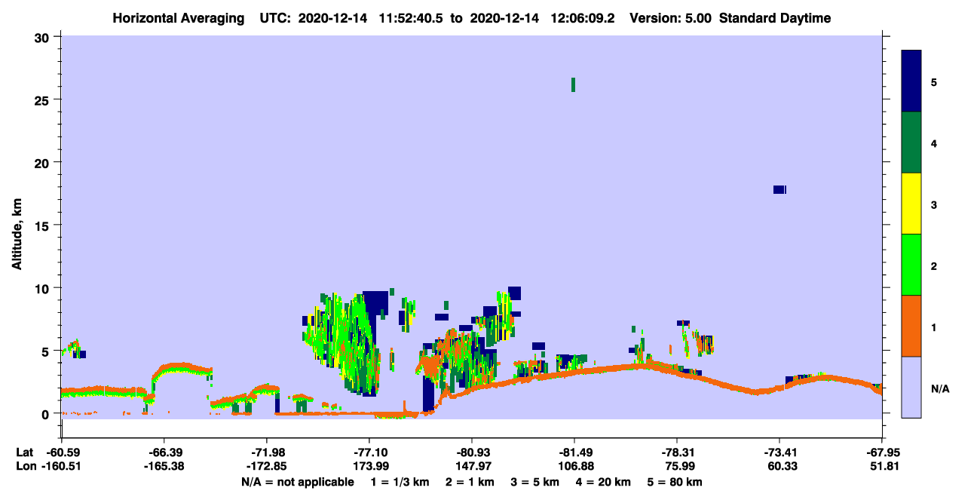Click the 'N/A' label beside the colorbar
Screen dimensions: 980x503
[x=940, y=388]
